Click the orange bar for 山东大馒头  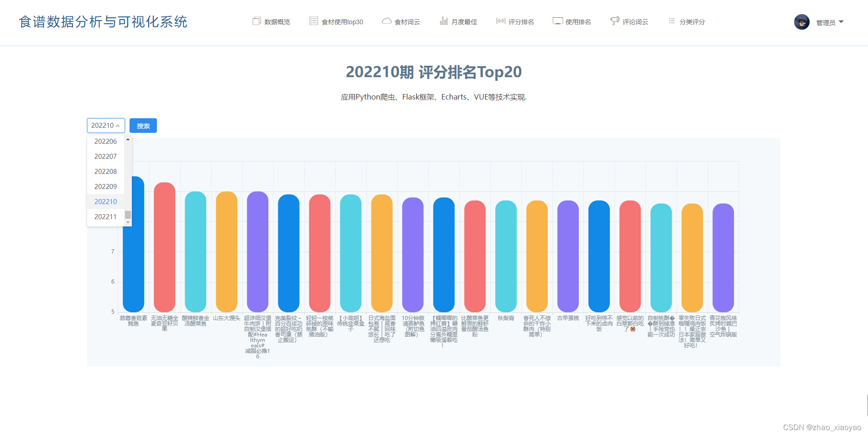[x=227, y=252]
